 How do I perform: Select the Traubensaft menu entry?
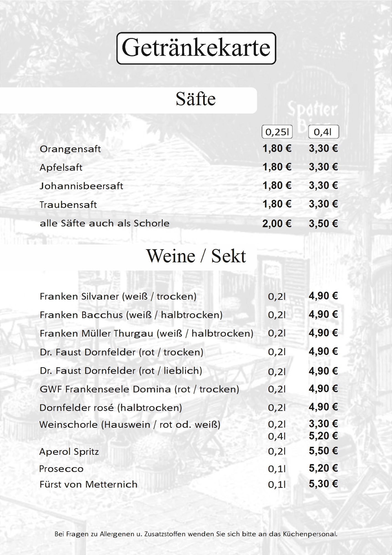point(68,205)
